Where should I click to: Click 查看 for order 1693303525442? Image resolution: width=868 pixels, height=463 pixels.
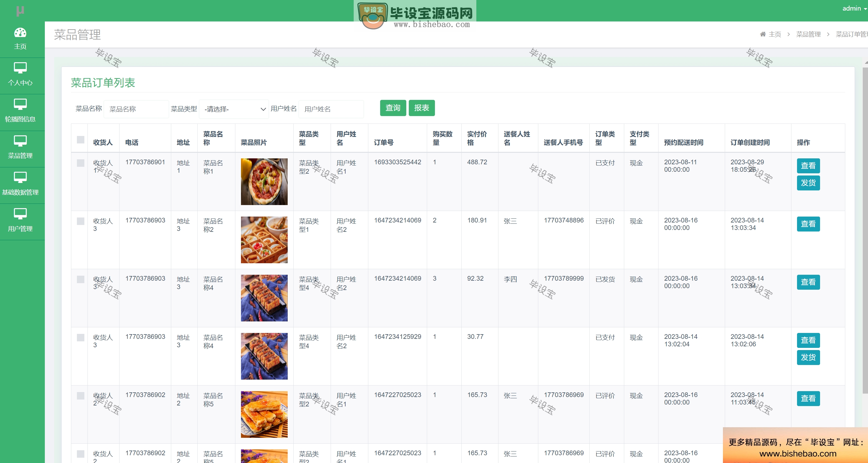(x=808, y=166)
